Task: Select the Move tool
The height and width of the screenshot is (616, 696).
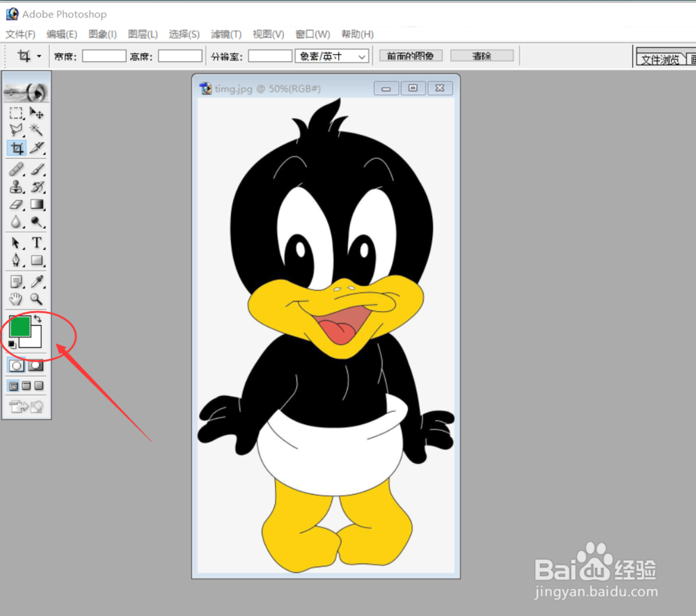Action: click(x=37, y=113)
